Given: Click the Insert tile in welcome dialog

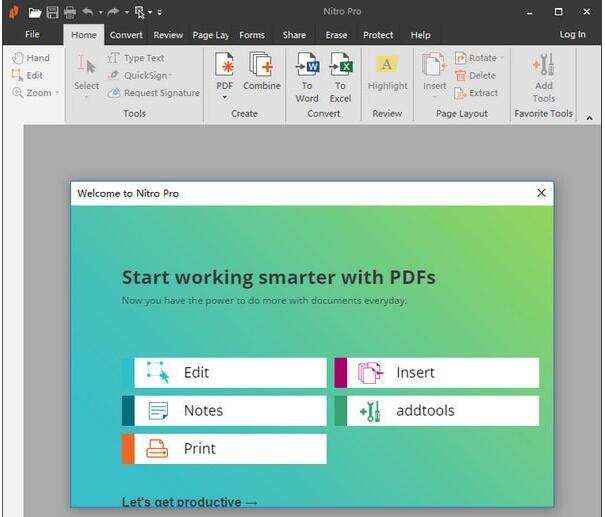Looking at the screenshot, I should pyautogui.click(x=437, y=373).
